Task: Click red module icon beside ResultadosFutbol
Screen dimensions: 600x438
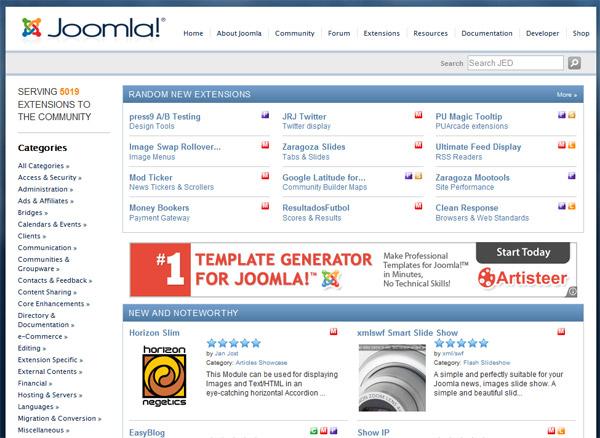Action: tap(418, 207)
